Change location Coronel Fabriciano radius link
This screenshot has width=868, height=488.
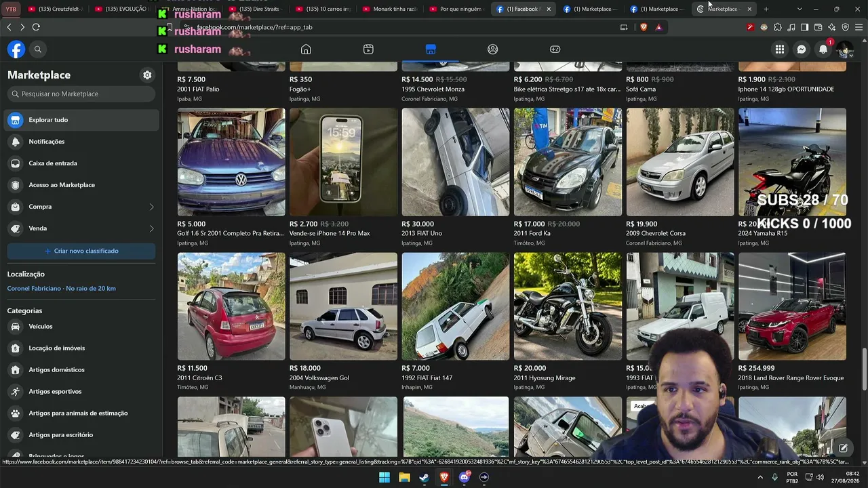[x=61, y=289]
